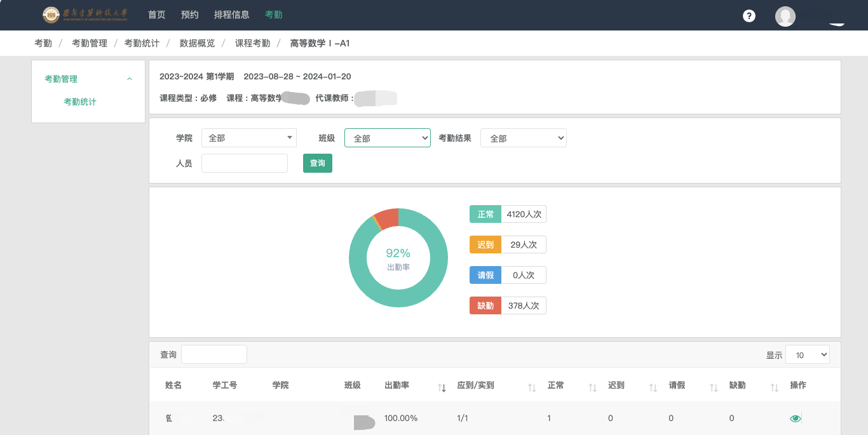Sort table by 出勤率 arrows

pos(442,387)
